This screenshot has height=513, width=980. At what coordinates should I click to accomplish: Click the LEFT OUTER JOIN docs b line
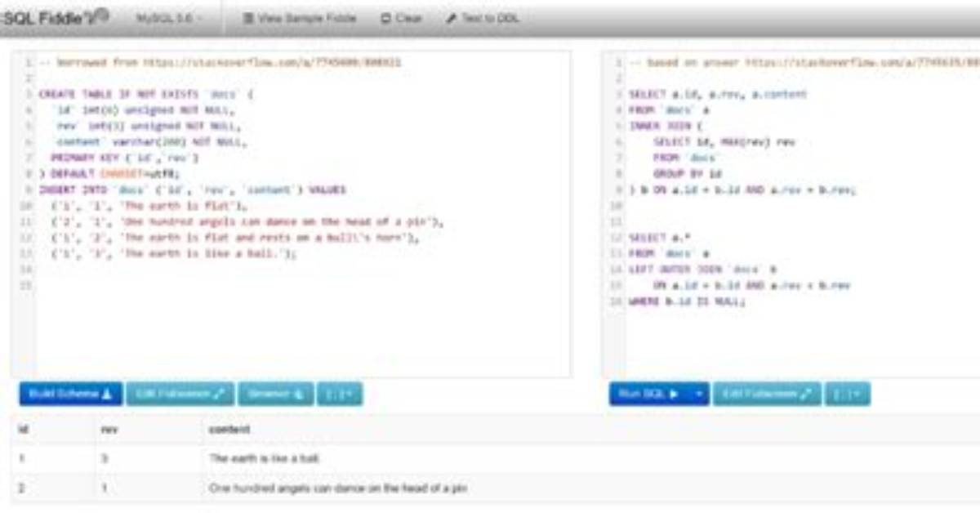coord(703,269)
